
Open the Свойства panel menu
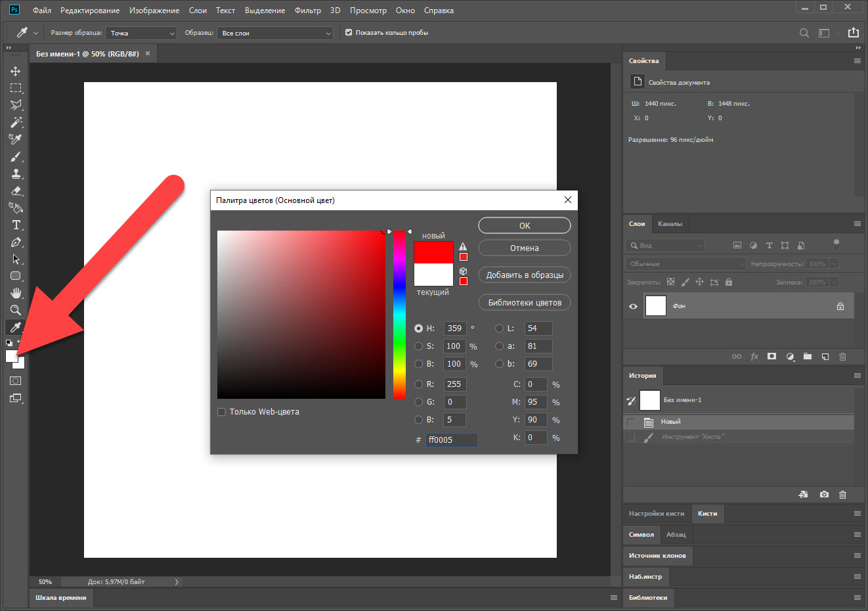click(857, 60)
